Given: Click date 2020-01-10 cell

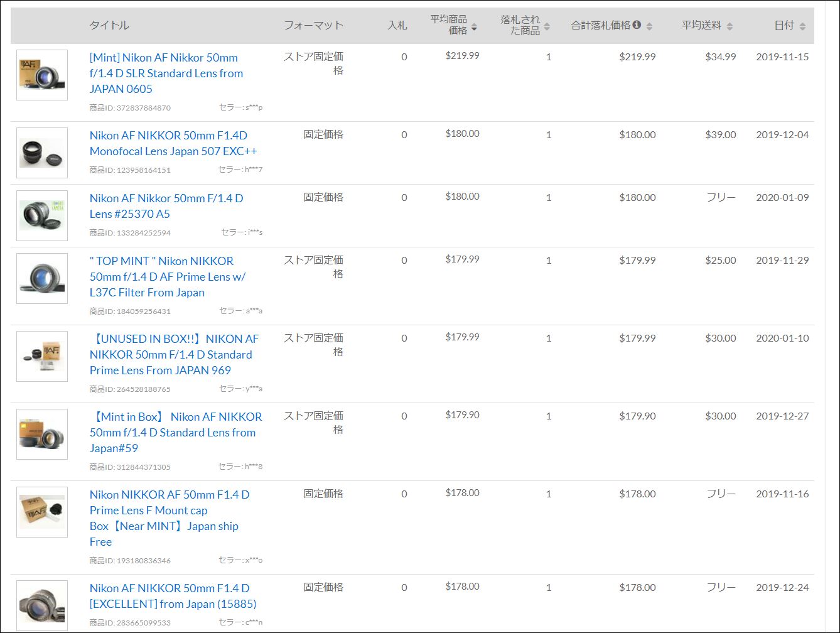Looking at the screenshot, I should tap(782, 338).
